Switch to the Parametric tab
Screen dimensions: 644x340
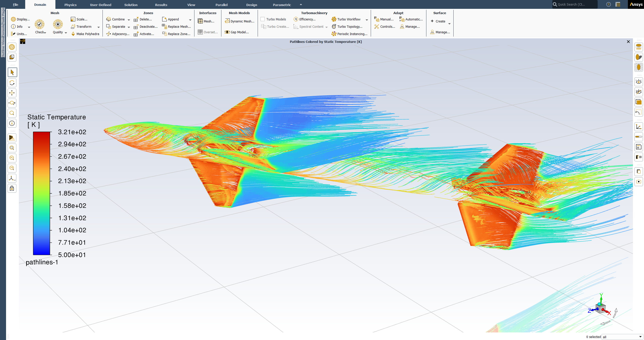282,5
